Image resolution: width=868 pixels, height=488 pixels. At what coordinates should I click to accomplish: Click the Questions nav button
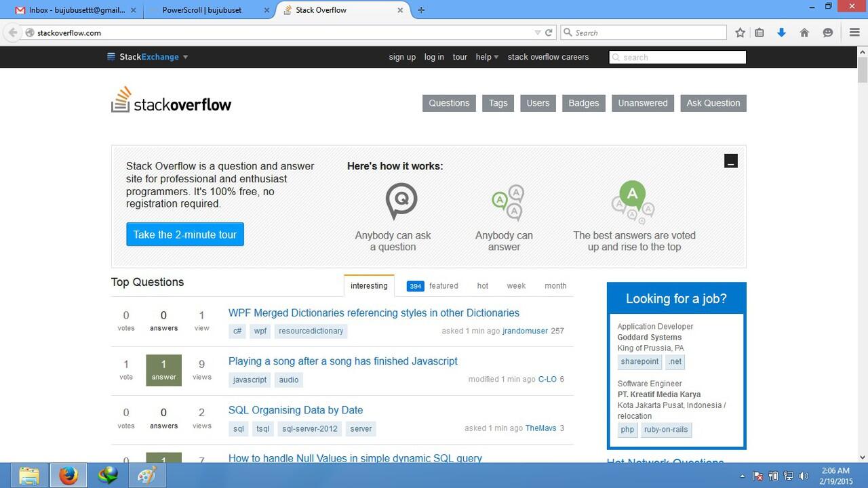[449, 103]
